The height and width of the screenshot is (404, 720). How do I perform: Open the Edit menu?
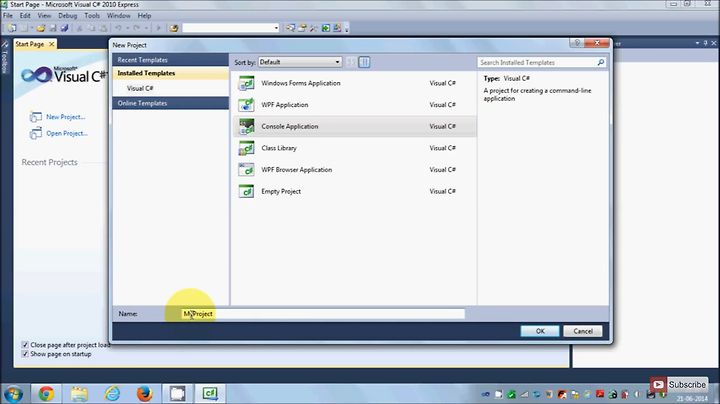25,16
